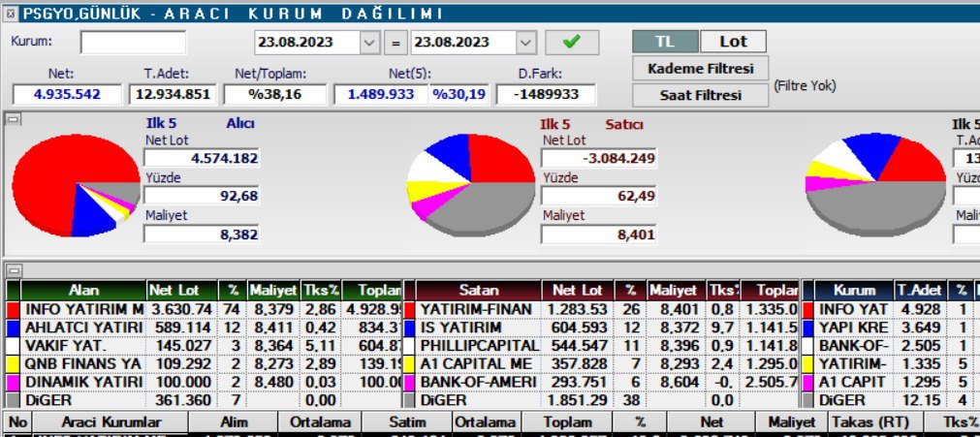Click the equals sign between dates

click(x=395, y=44)
